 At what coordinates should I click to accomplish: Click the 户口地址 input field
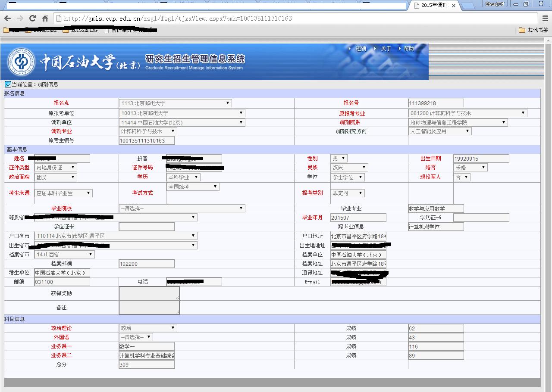[x=358, y=236]
